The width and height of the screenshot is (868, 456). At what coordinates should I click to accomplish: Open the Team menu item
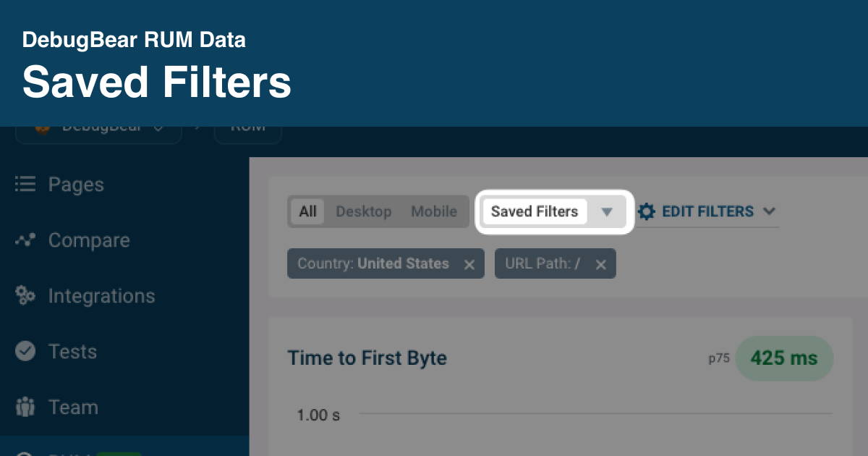(73, 407)
